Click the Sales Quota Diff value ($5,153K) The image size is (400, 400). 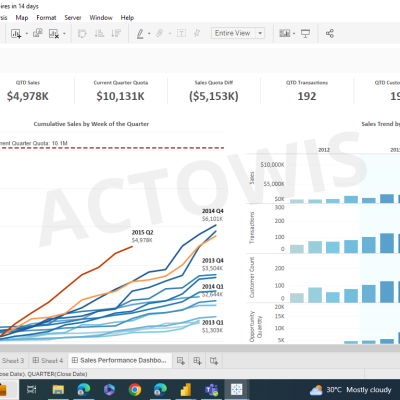[x=214, y=96]
